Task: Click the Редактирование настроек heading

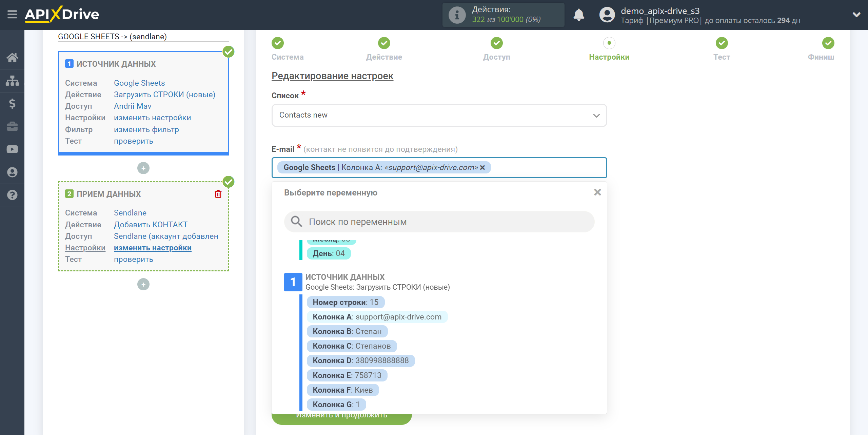Action: (x=332, y=76)
